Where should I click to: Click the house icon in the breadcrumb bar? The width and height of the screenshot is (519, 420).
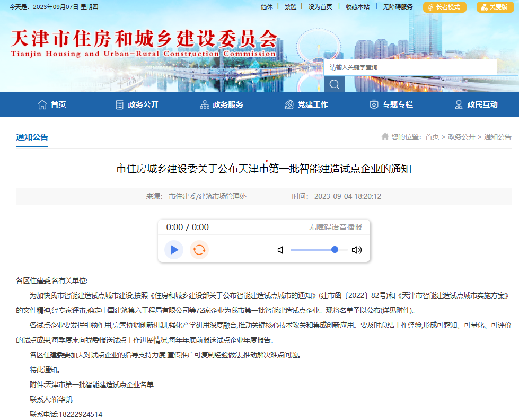[385, 136]
